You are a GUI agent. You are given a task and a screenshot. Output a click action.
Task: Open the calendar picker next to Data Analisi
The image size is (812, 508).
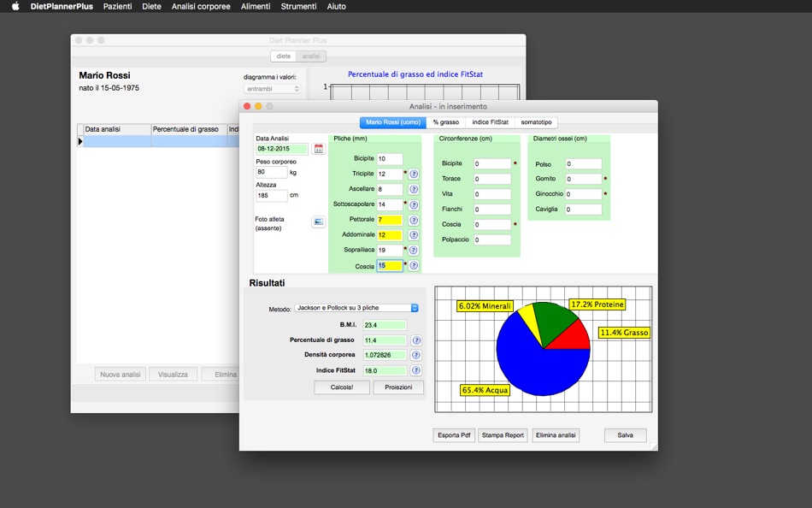[319, 149]
